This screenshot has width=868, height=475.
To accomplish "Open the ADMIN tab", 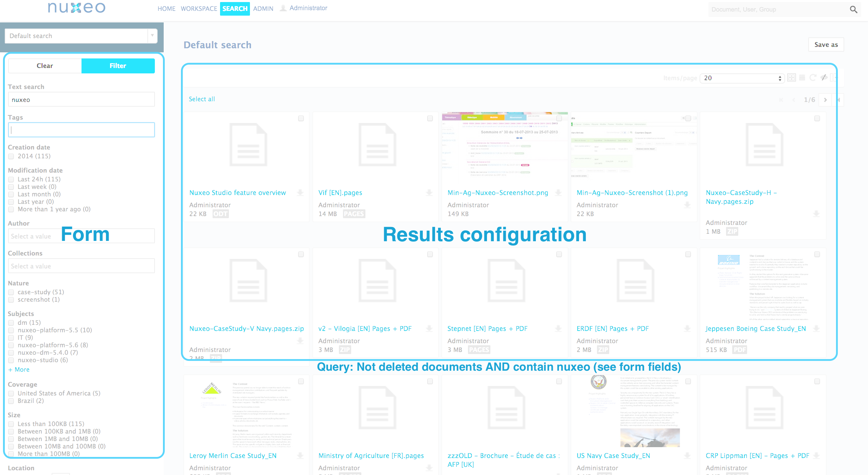I will (x=263, y=8).
